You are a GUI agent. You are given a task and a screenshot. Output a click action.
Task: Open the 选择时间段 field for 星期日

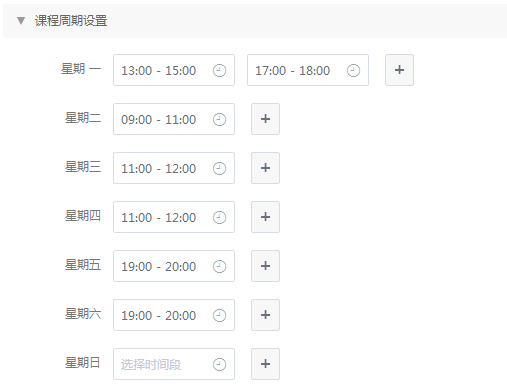(174, 364)
